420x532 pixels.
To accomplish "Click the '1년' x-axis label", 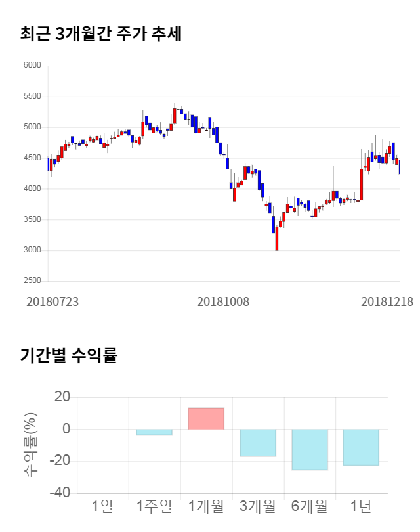I will 362,506.
